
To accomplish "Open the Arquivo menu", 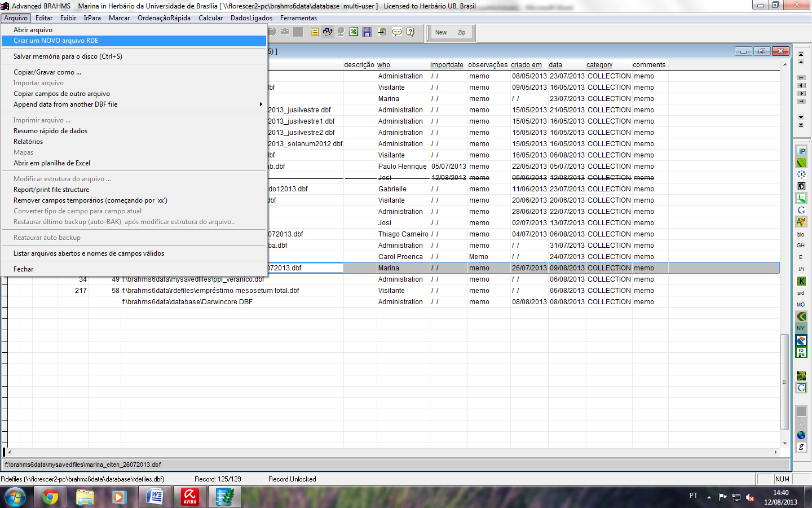I will (16, 18).
